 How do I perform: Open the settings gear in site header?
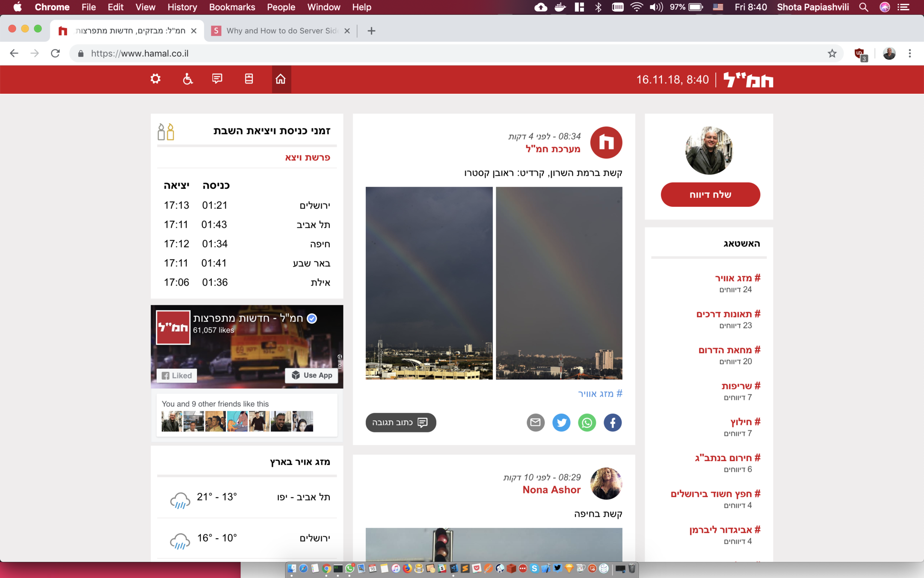[x=155, y=79]
